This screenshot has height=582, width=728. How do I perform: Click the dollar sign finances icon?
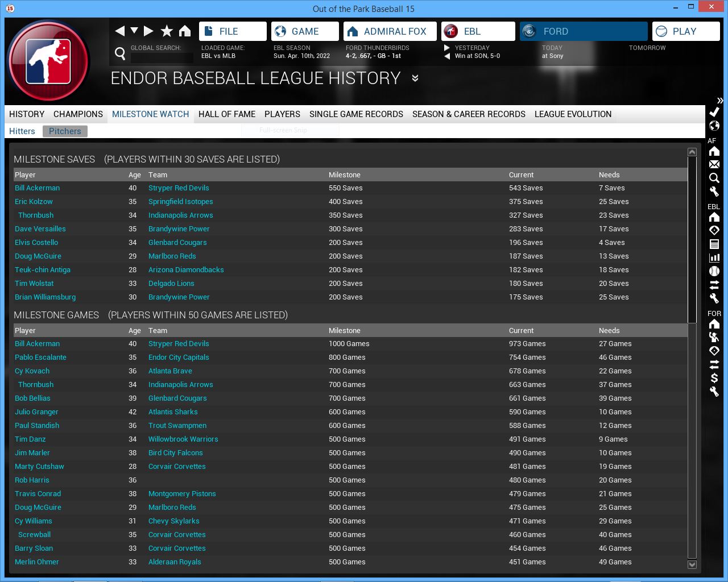(714, 378)
